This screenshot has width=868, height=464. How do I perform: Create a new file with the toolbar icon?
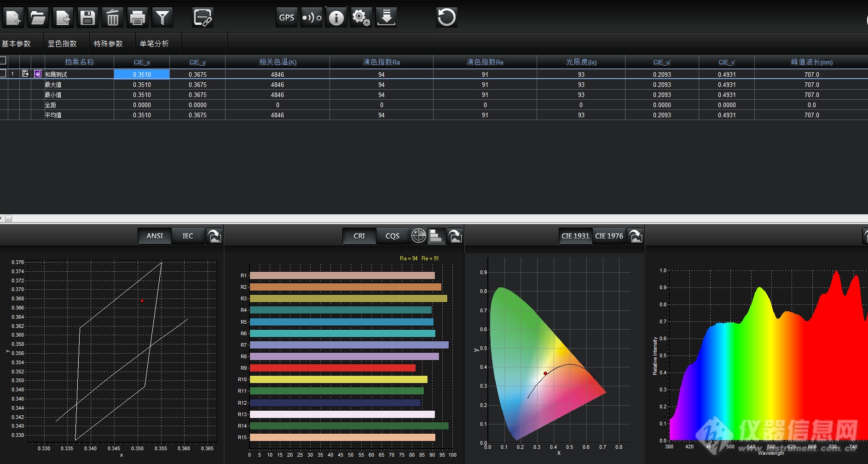click(x=13, y=18)
